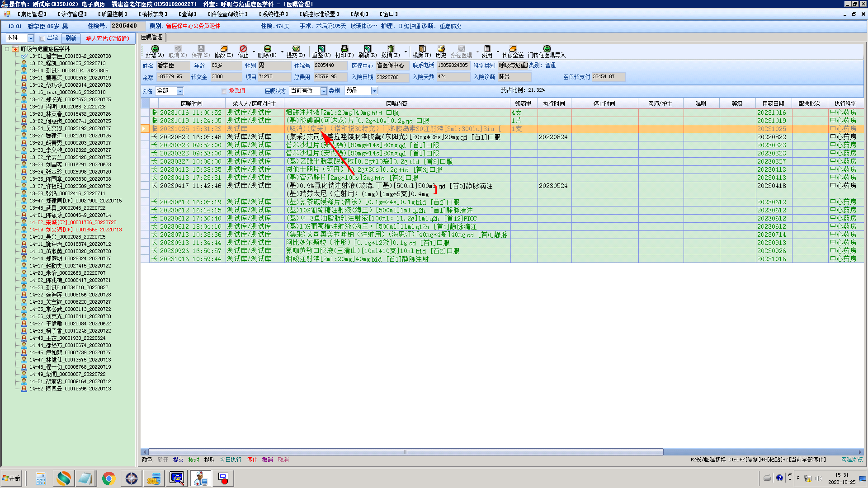The image size is (868, 488).
Task: Open the 类别 药品 dropdown
Action: [x=374, y=91]
